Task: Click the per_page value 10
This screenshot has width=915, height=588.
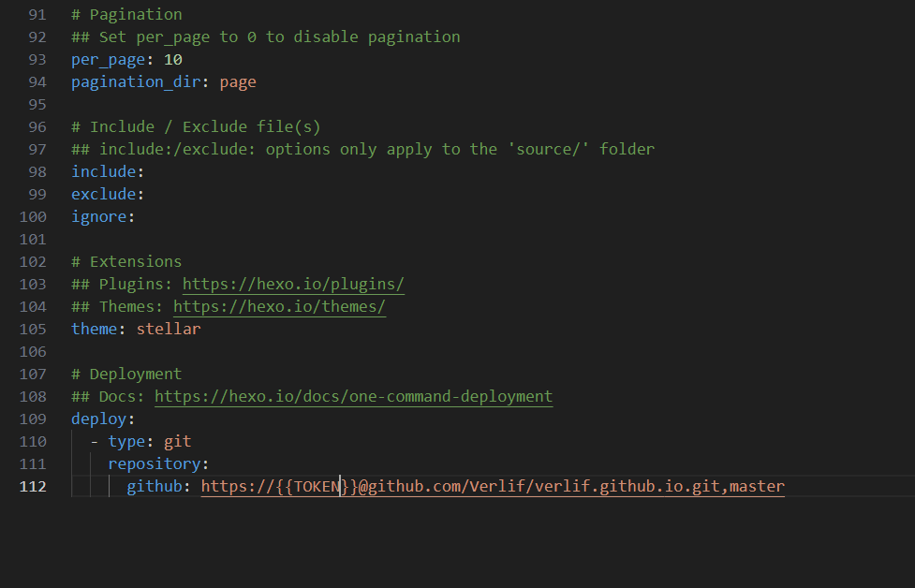Action: point(172,59)
